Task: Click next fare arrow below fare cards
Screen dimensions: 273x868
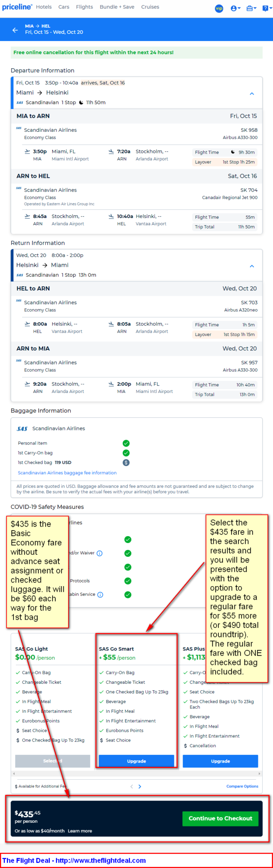Action: pos(140,786)
